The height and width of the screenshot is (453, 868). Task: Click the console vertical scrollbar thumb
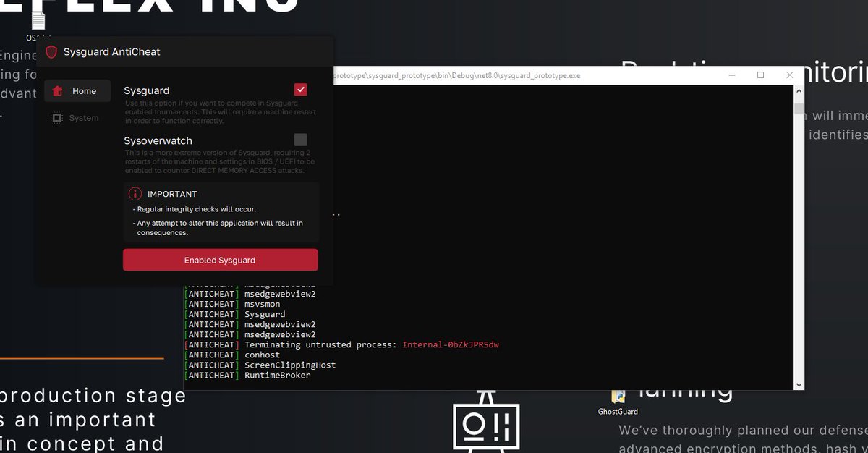coord(799,109)
